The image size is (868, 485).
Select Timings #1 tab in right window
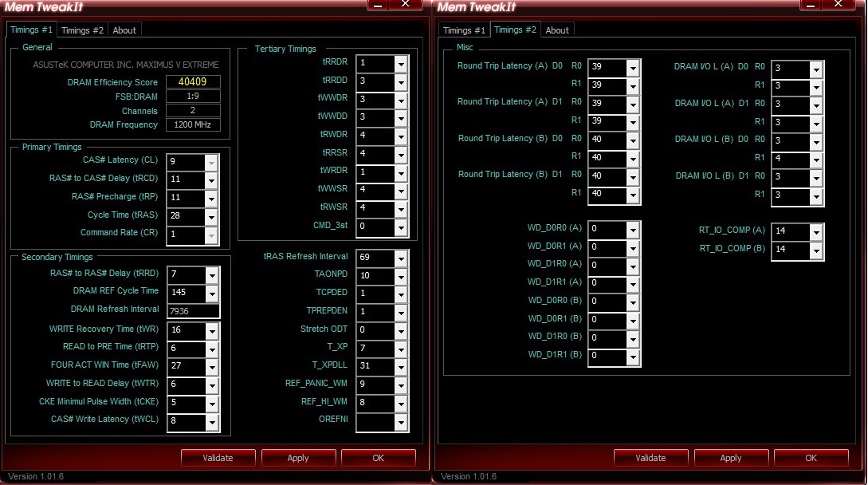(x=464, y=30)
